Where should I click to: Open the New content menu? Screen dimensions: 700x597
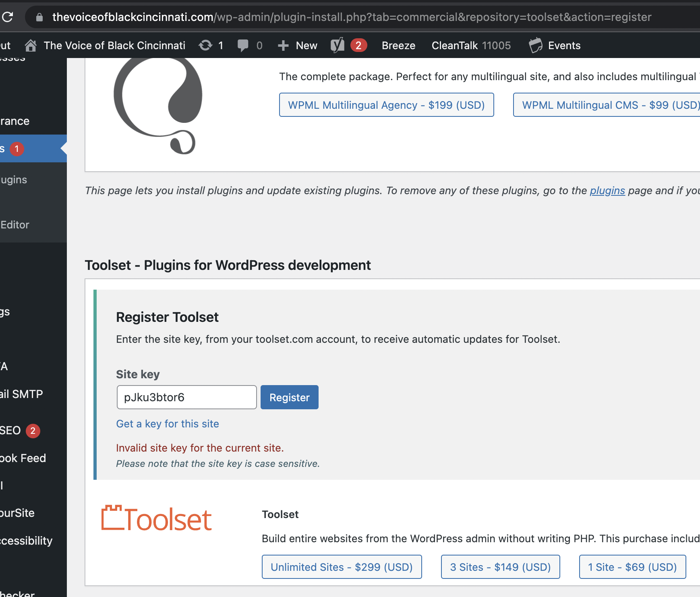tap(298, 46)
